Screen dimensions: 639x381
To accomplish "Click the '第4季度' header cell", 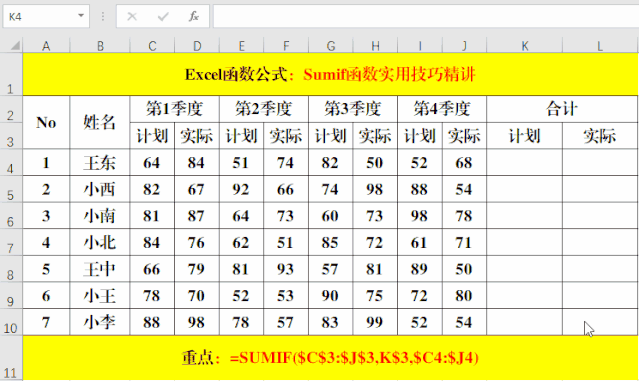I will (x=442, y=109).
